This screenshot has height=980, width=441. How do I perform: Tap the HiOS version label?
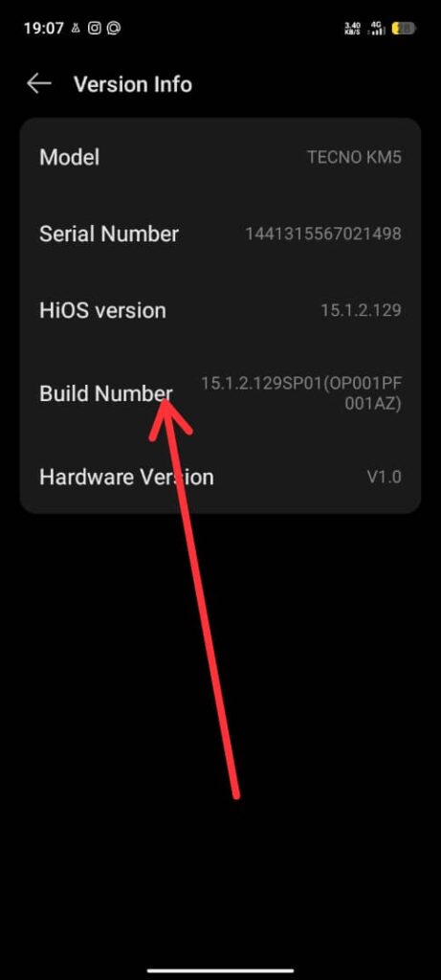(x=102, y=311)
